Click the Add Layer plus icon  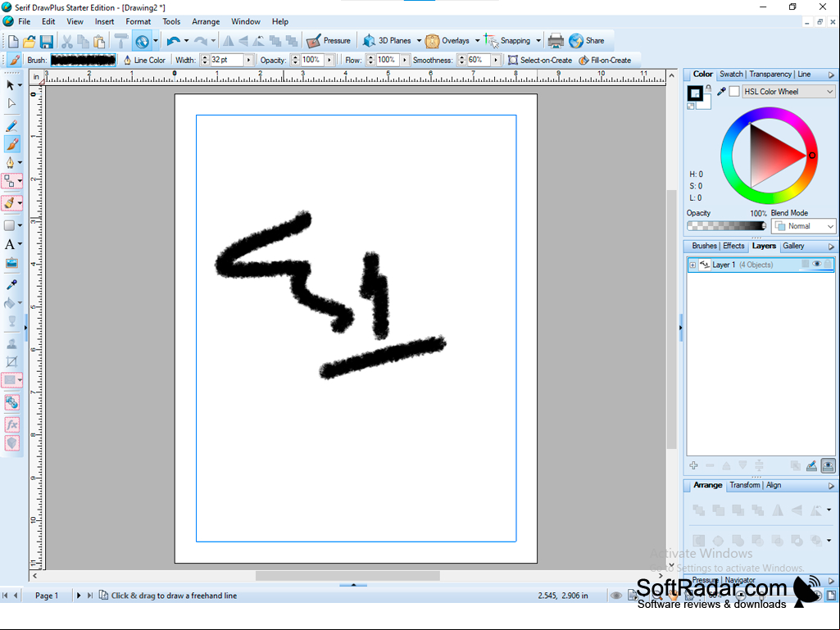click(693, 465)
